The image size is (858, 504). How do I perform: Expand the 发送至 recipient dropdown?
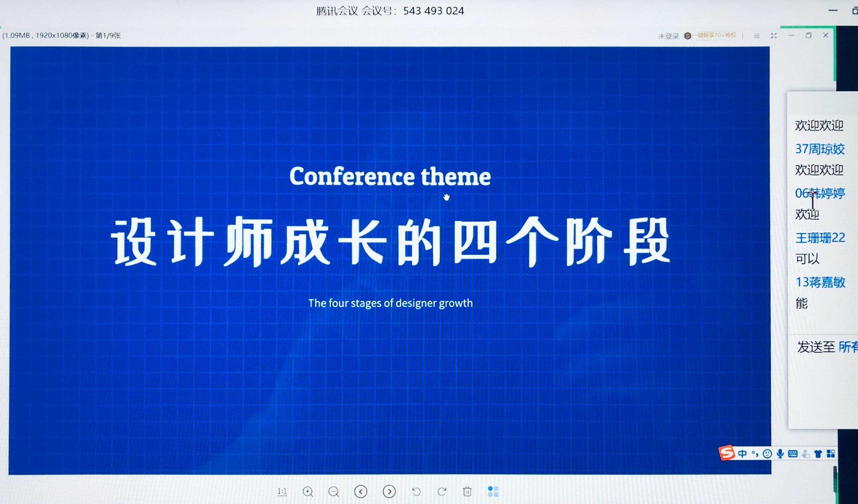848,347
